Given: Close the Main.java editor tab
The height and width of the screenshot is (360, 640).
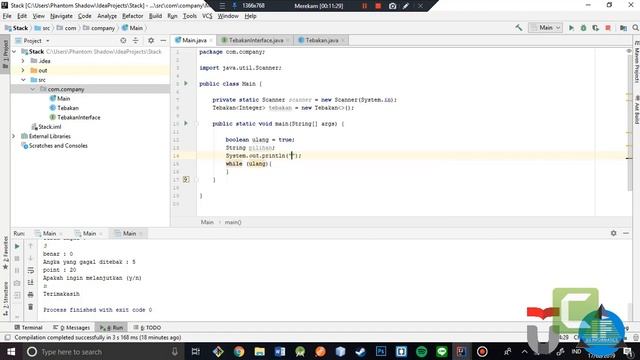Looking at the screenshot, I should (211, 40).
